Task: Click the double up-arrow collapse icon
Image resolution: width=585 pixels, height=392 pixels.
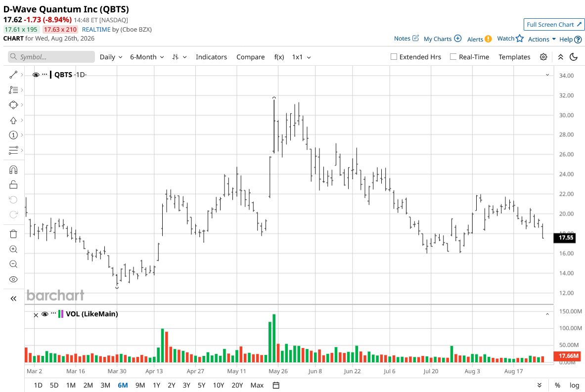Action: [x=560, y=57]
